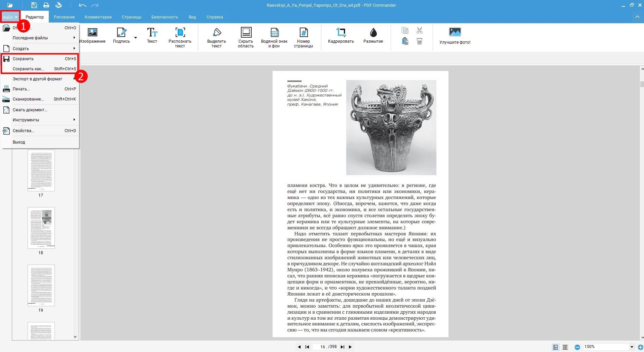Zoom in with the plus button

tap(641, 347)
